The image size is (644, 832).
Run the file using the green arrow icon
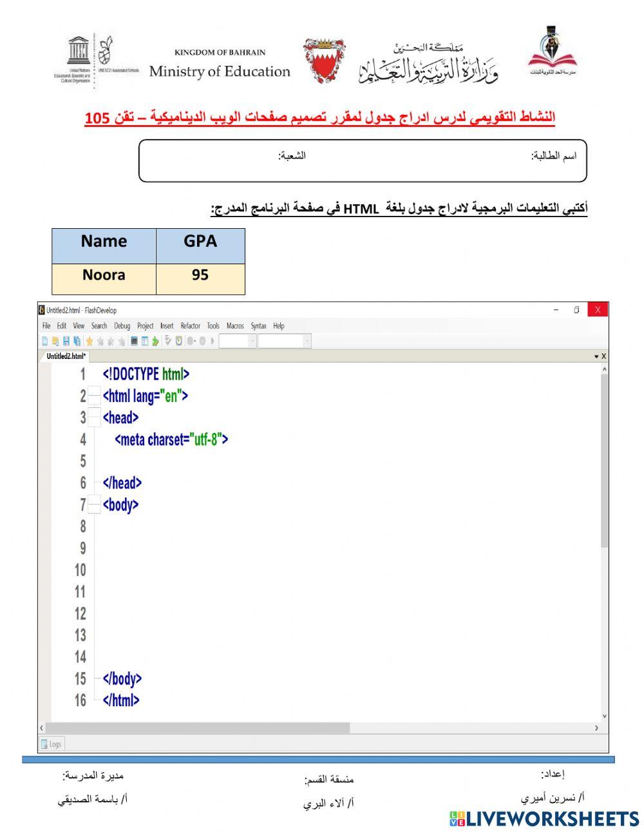(155, 340)
